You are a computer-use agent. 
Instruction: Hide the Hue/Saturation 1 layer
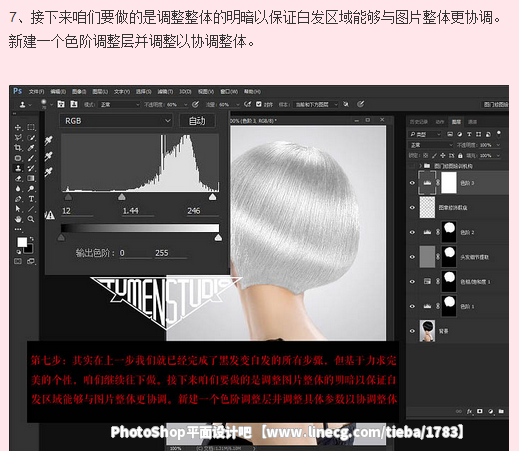[412, 282]
